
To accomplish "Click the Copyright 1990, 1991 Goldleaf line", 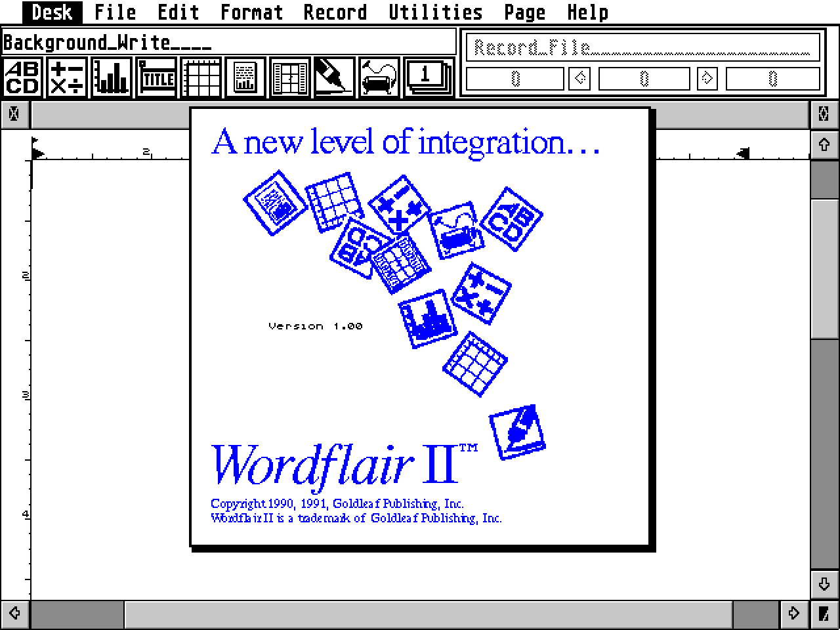I will [x=337, y=504].
